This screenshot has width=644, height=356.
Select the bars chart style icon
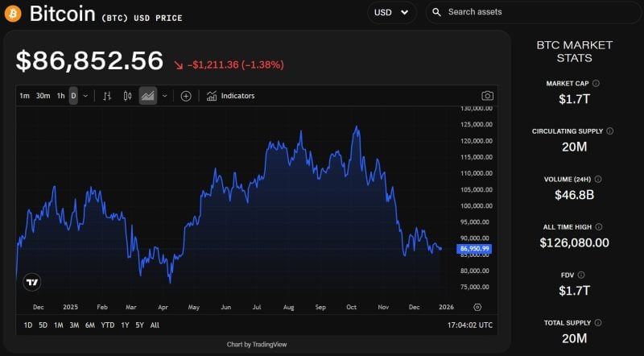107,96
